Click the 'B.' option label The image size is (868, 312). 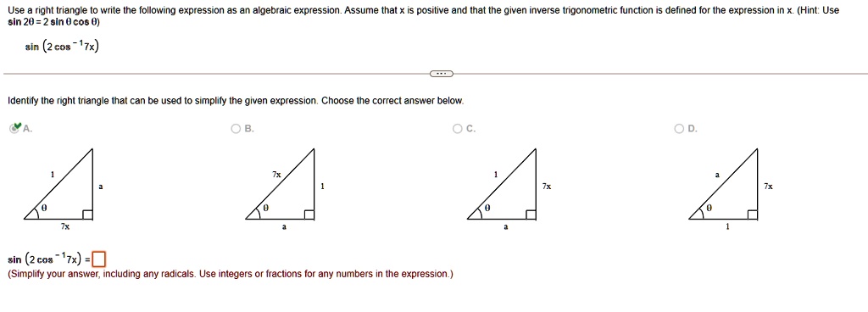pyautogui.click(x=250, y=129)
